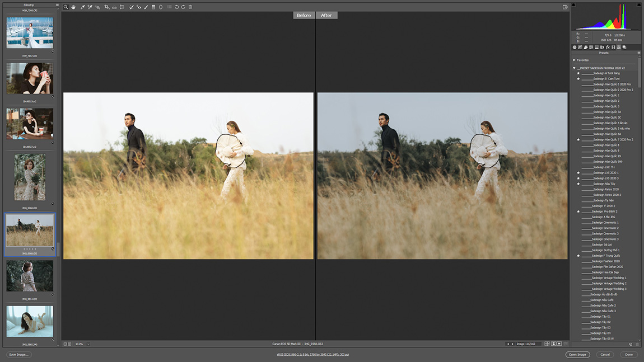
Task: Click the Save Image button
Action: click(x=19, y=354)
